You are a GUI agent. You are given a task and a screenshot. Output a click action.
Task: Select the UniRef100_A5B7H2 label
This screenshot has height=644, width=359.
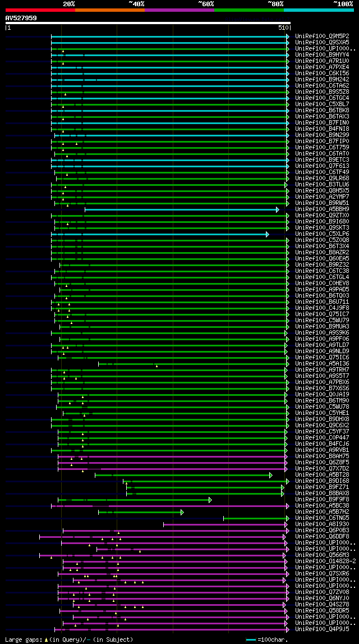click(322, 512)
